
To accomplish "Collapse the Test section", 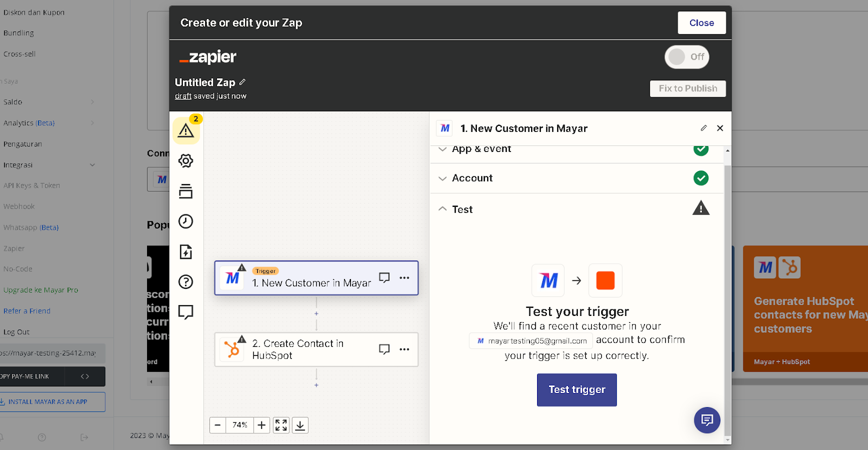I will [x=443, y=209].
